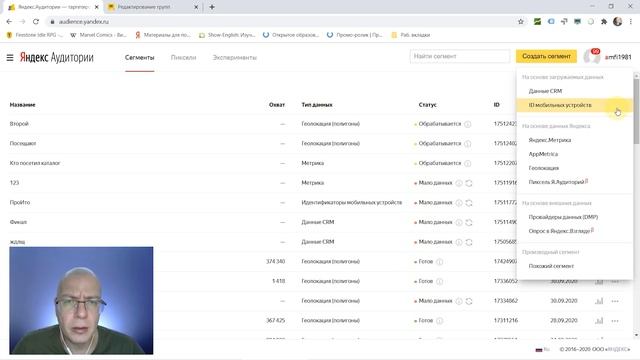Viewport: 640px width, 360px height.
Task: Open the Firestone Idle RPG bookmark
Action: tap(35, 35)
